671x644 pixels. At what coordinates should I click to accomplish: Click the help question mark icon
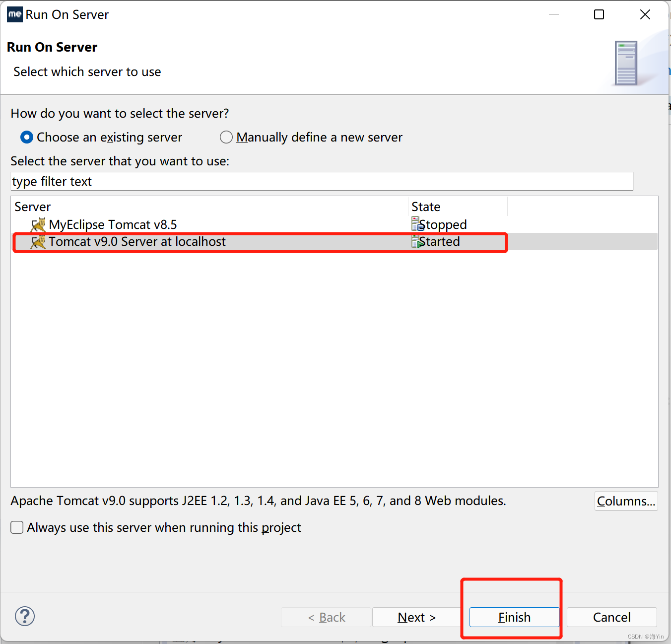tap(25, 616)
